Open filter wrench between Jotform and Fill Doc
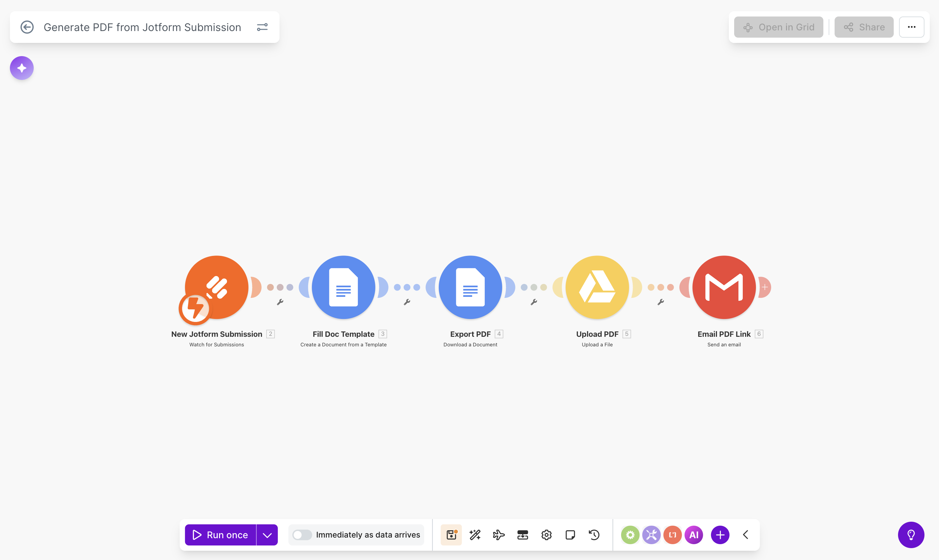 coord(280,302)
